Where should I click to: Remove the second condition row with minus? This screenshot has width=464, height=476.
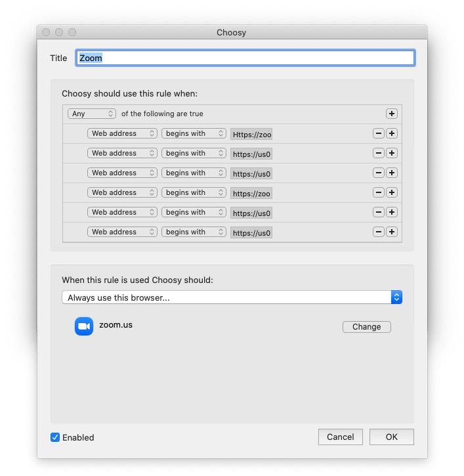(x=379, y=153)
